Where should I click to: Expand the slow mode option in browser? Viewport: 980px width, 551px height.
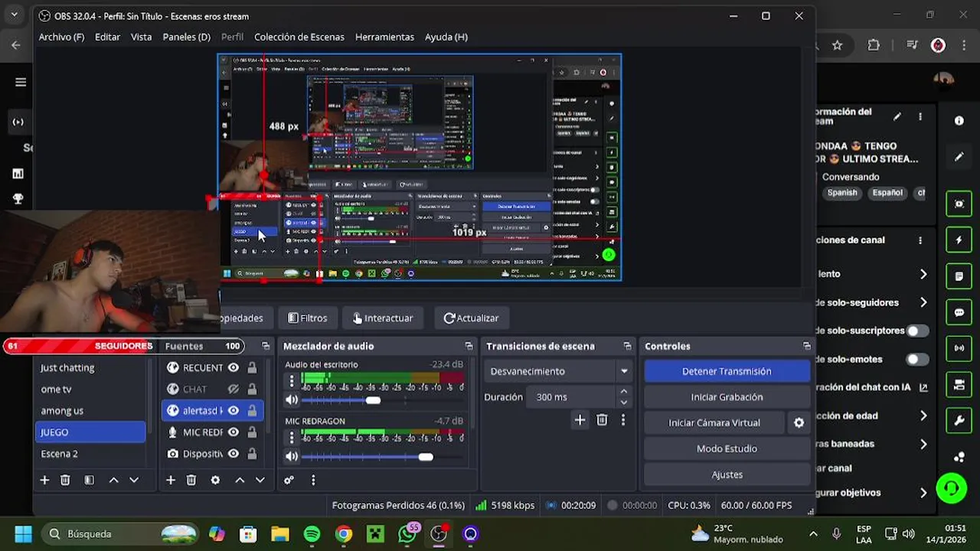click(x=923, y=274)
